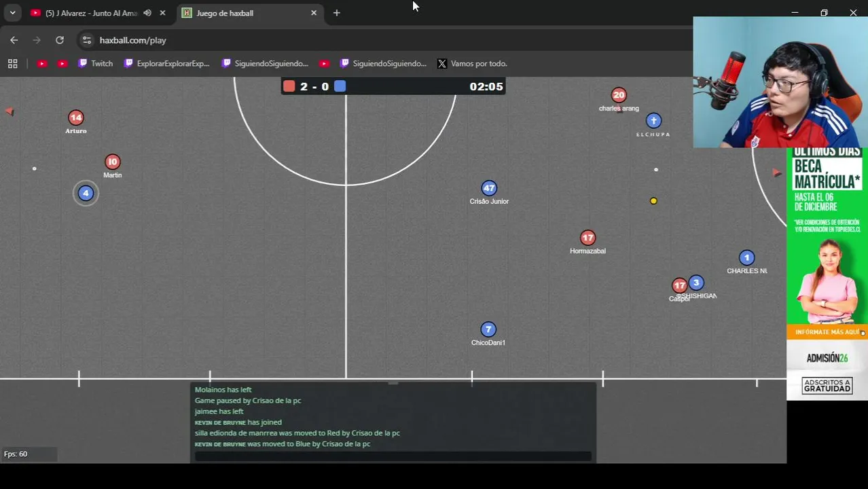This screenshot has height=489, width=868.
Task: Open Siguiendo bookmark right of ExplorarExplorarExp...
Action: click(265, 63)
